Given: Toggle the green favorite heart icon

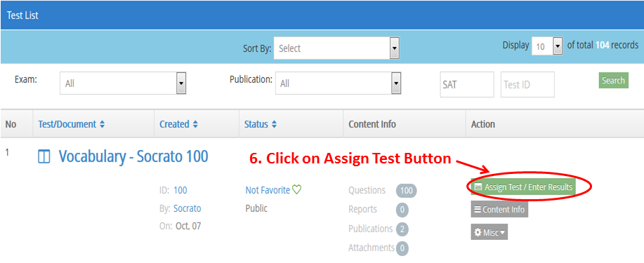Looking at the screenshot, I should (x=296, y=190).
